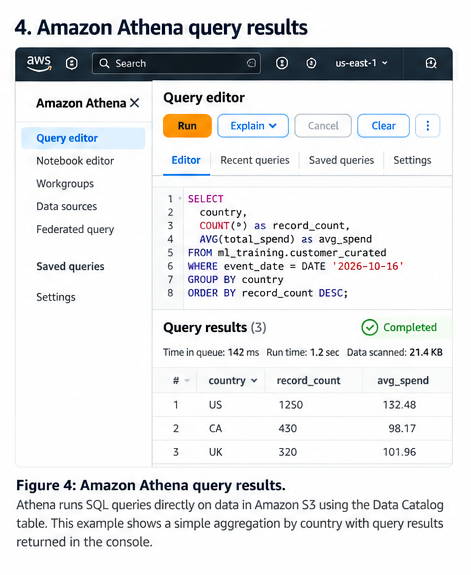Open the Recent queries tab
The image size is (471, 575).
click(x=255, y=160)
